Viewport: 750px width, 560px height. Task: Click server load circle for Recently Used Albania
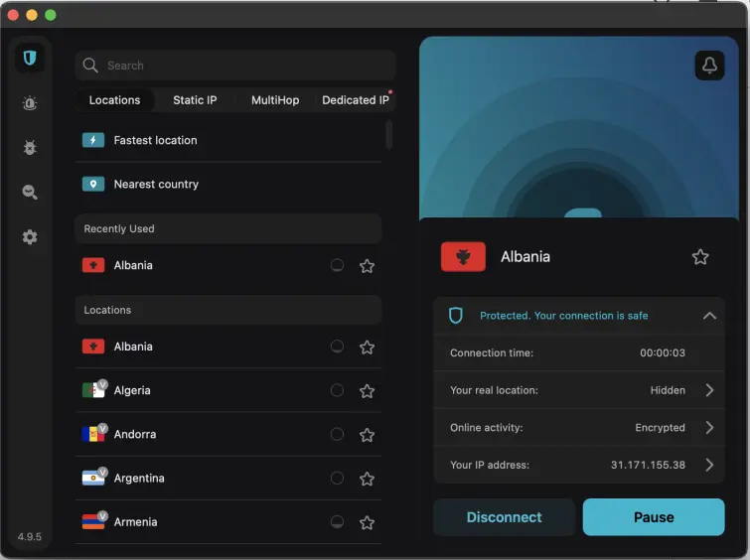(x=337, y=265)
